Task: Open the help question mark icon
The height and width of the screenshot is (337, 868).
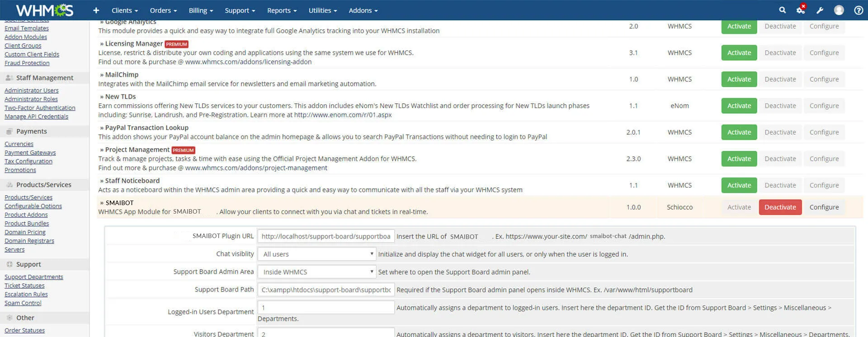Action: click(x=859, y=10)
